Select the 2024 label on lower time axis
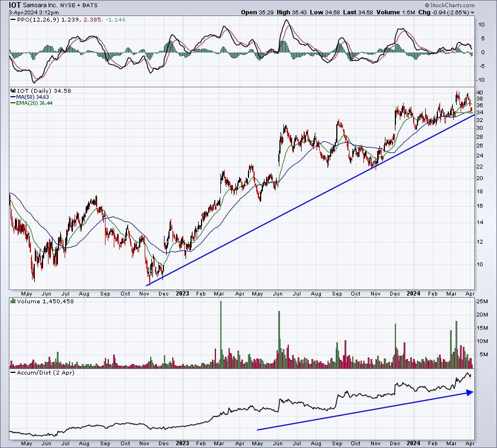This screenshot has height=448, width=497. click(413, 443)
